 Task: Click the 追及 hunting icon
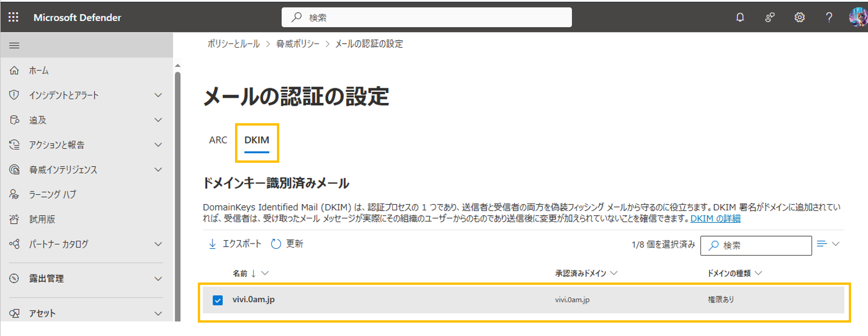[x=15, y=120]
